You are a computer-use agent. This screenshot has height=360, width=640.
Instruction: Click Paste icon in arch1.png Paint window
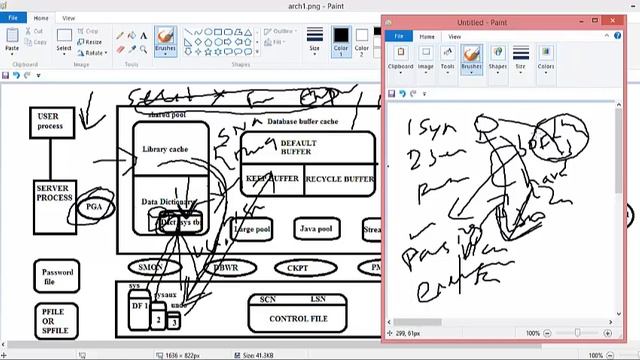coord(12,35)
